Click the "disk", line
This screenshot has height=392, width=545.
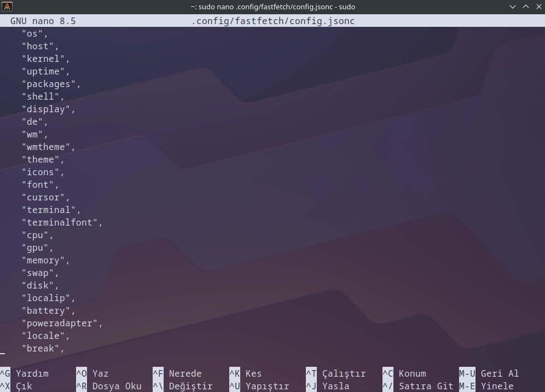(x=40, y=286)
